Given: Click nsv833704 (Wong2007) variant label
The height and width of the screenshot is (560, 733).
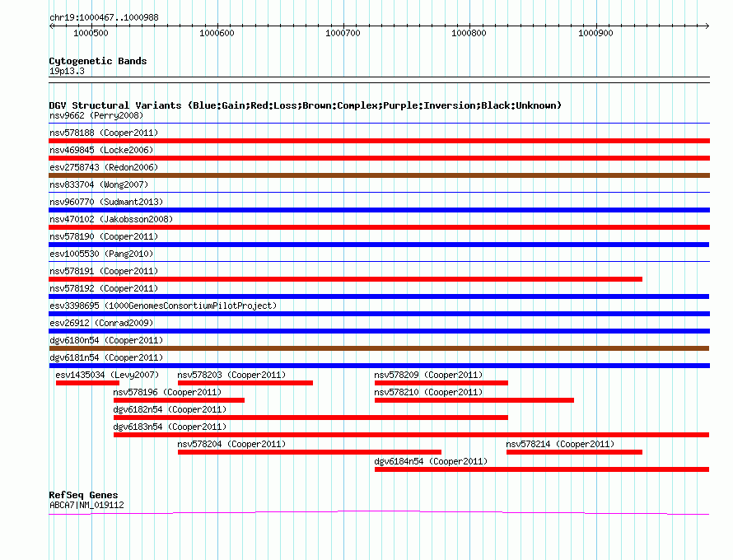Looking at the screenshot, I should pyautogui.click(x=99, y=184).
